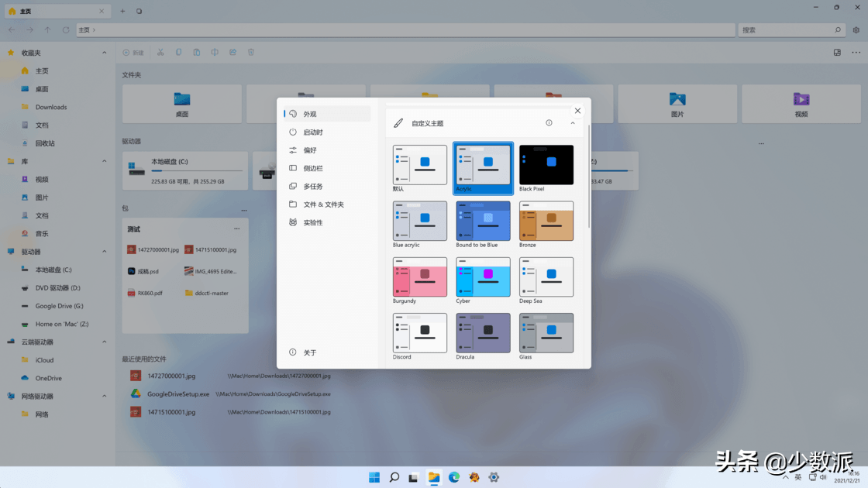Open the toolbar overflow menu with three dots
This screenshot has height=488, width=868.
coord(856,52)
